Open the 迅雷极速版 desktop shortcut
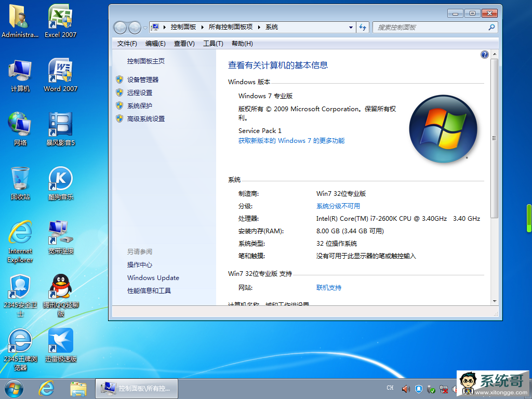This screenshot has width=532, height=399. tap(60, 345)
